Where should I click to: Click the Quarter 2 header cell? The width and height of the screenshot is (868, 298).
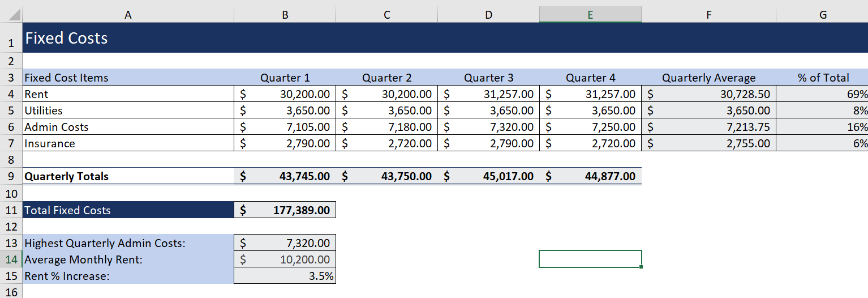click(386, 78)
